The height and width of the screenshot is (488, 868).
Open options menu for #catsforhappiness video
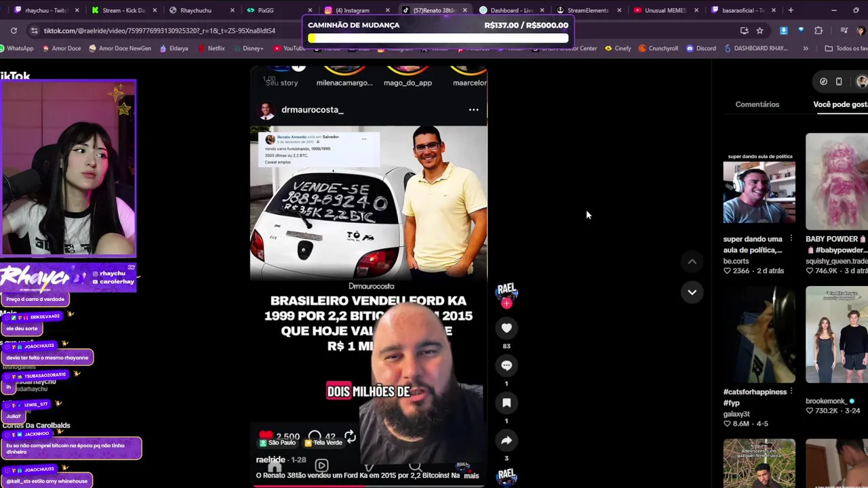pyautogui.click(x=791, y=392)
